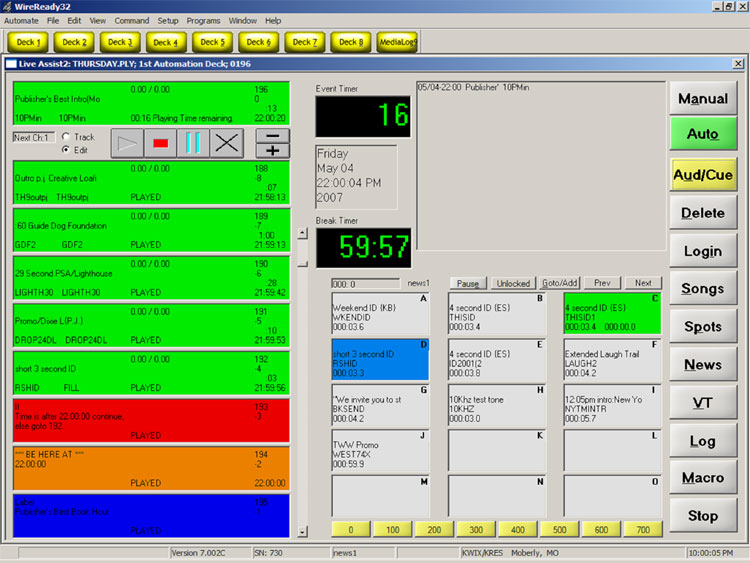Open the Help menu
This screenshot has height=563, width=750.
pyautogui.click(x=273, y=21)
